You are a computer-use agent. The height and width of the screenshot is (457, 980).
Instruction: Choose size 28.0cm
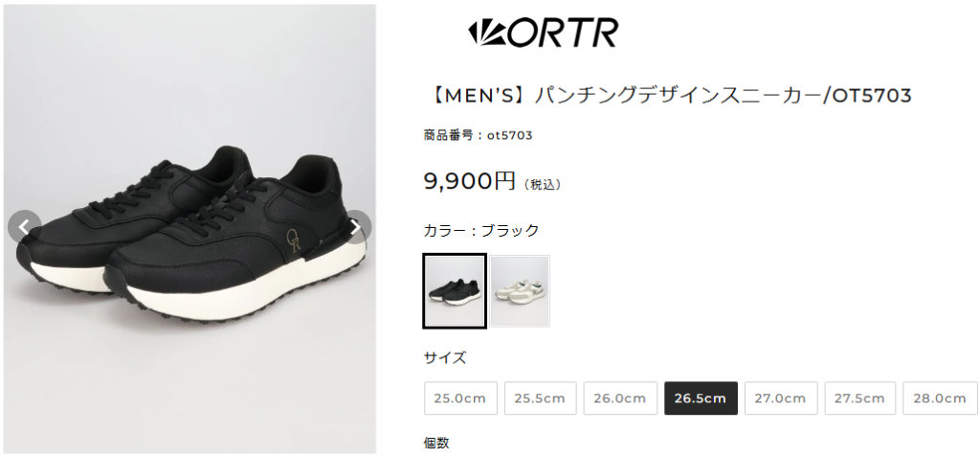pos(940,399)
